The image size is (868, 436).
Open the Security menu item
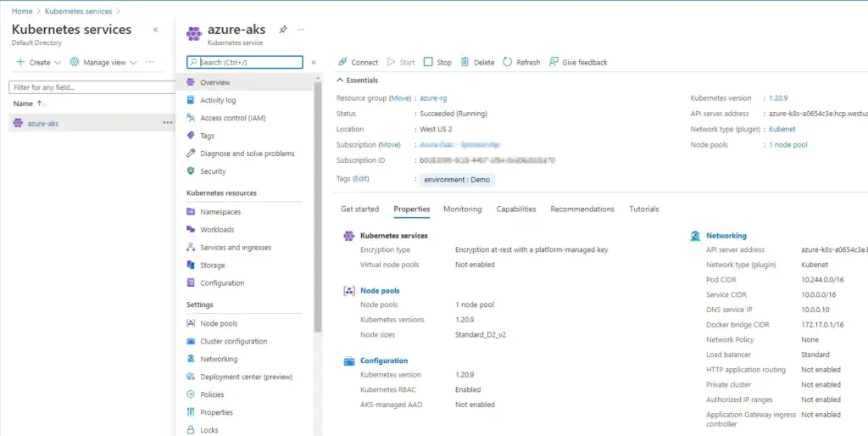point(213,171)
